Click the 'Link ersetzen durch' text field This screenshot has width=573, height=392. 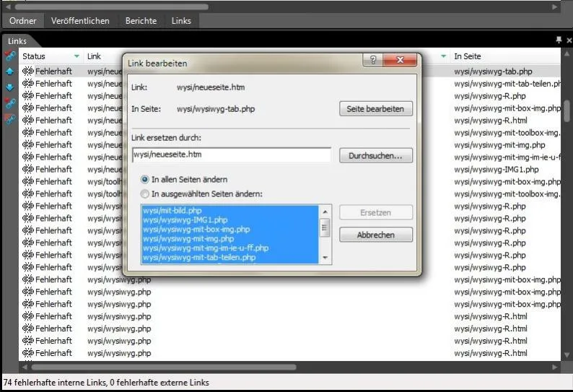(232, 155)
